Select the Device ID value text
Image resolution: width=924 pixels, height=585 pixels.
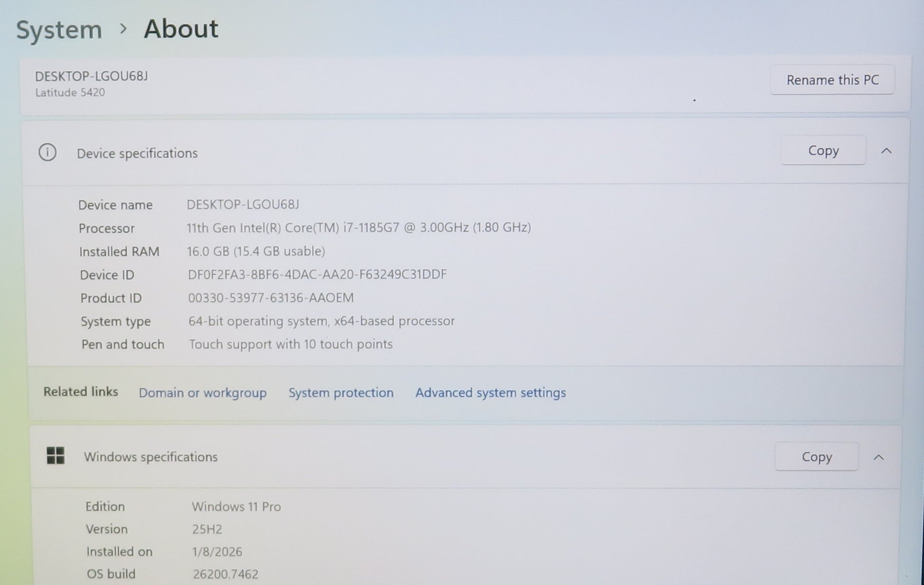(317, 274)
